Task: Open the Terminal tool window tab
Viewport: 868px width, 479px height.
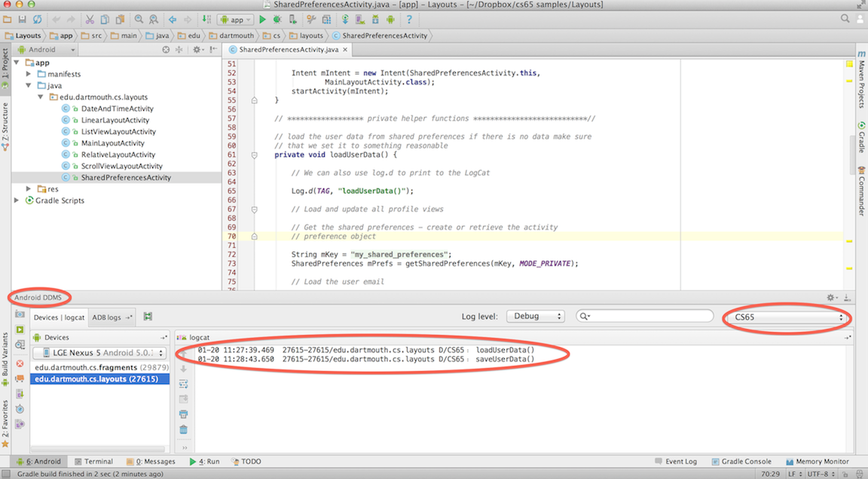Action: (x=93, y=461)
